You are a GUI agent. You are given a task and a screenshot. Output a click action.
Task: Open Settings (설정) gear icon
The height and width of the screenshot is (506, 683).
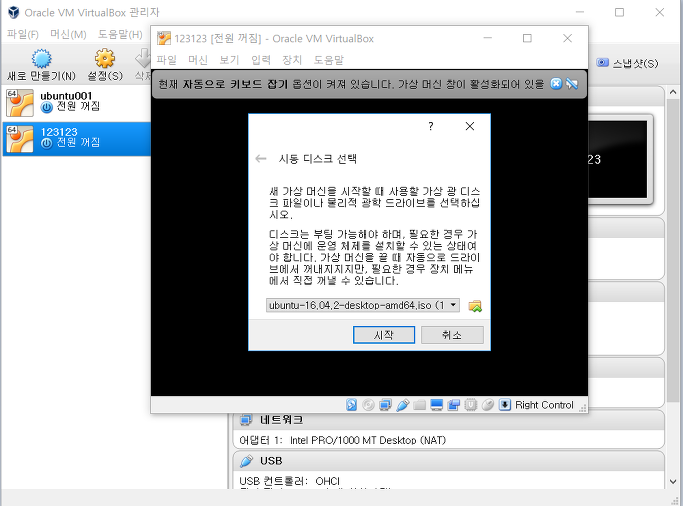(105, 58)
